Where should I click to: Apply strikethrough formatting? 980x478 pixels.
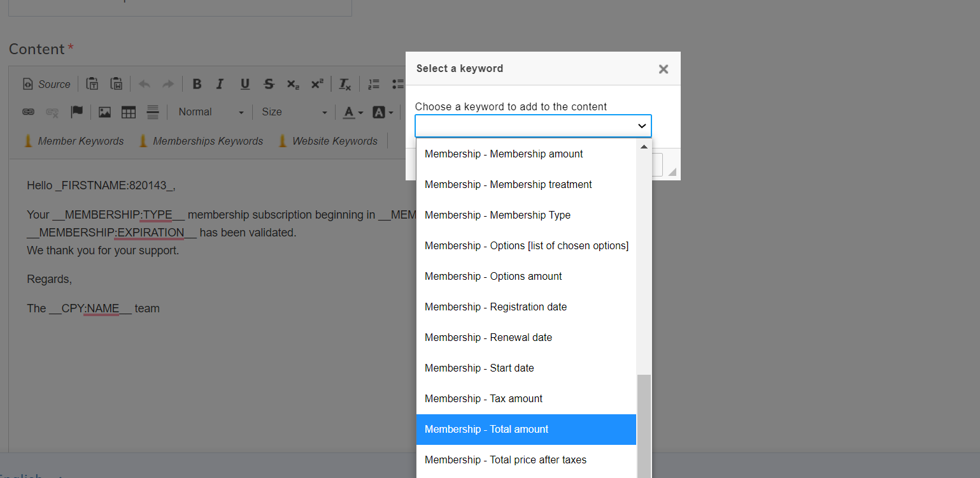269,84
